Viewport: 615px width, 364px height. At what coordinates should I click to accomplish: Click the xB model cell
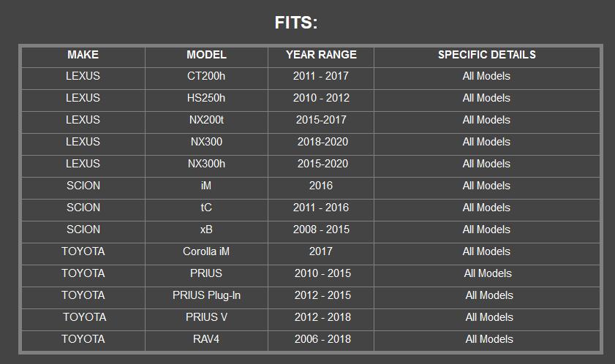coord(206,230)
